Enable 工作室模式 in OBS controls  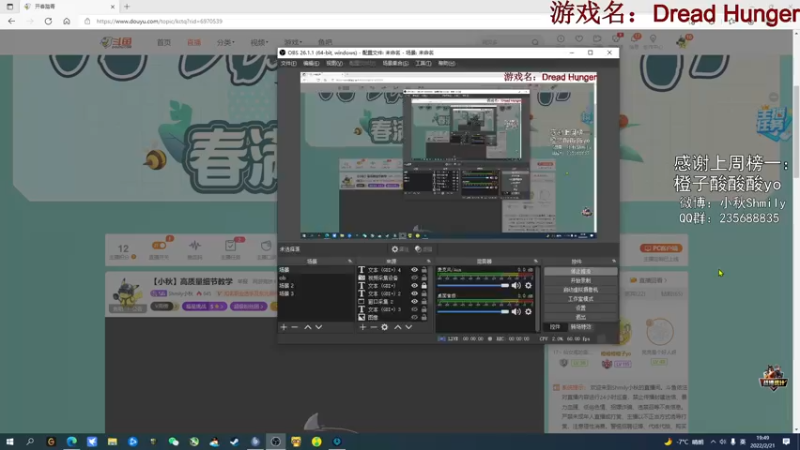[581, 299]
